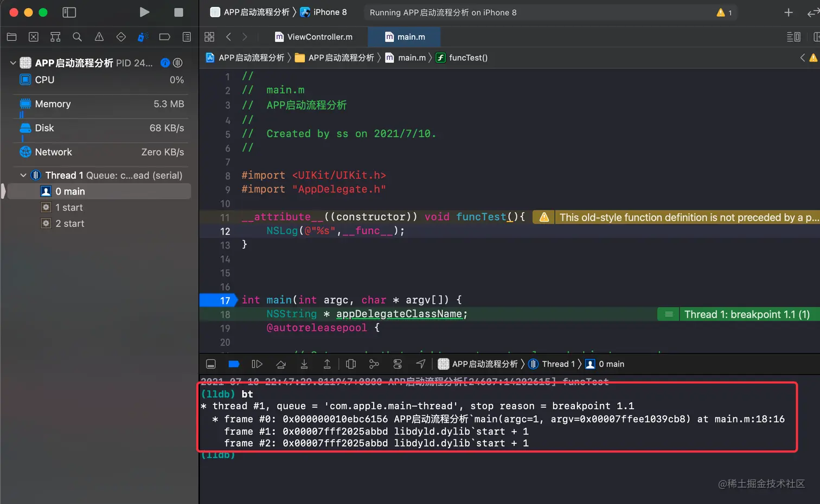Click the APP启动流程分析 scheme selector
Viewport: 820px width, 504px height.
tap(249, 12)
